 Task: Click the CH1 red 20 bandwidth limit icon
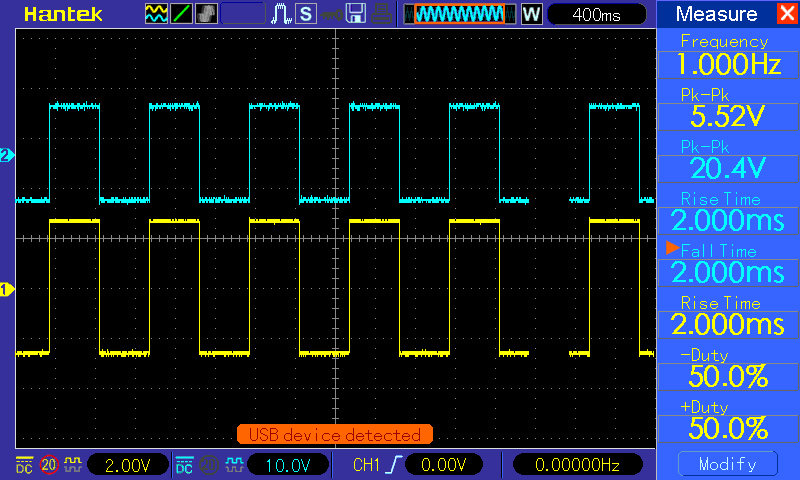click(49, 465)
